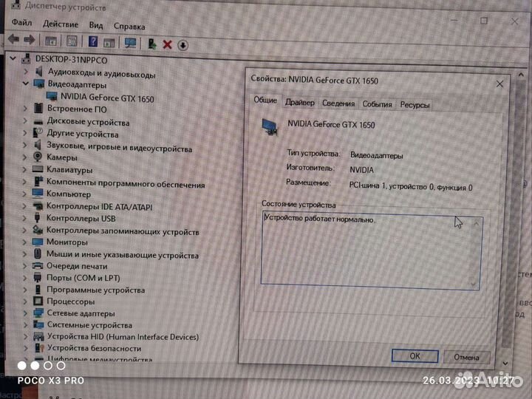Select NVIDIA GeForce GTX 1650 tree item
The width and height of the screenshot is (532, 399).
pos(107,98)
